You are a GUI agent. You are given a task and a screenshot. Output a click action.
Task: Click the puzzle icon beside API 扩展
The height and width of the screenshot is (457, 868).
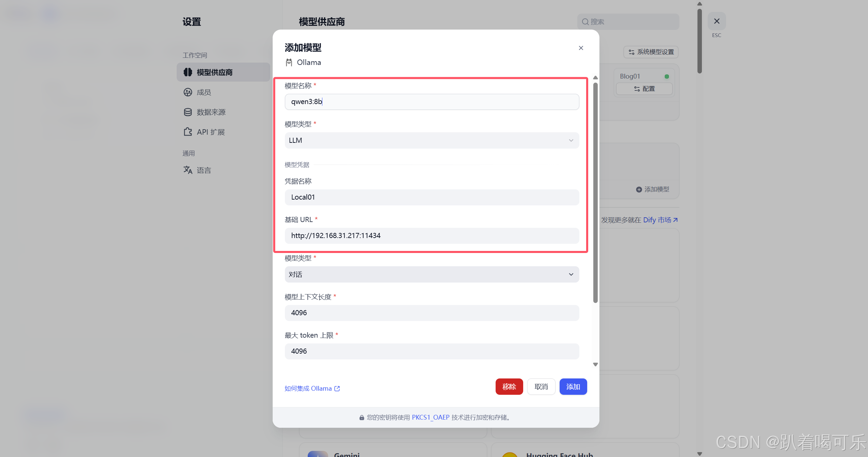coord(188,132)
